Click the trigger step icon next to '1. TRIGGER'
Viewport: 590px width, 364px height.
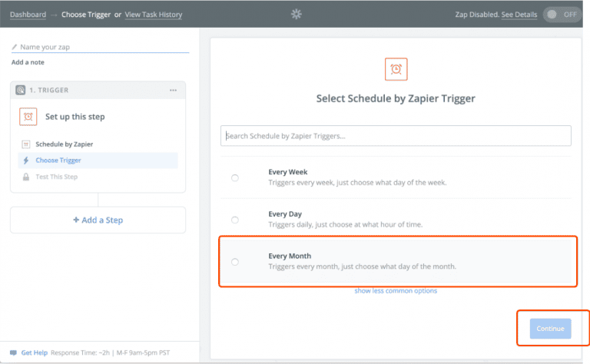(21, 90)
